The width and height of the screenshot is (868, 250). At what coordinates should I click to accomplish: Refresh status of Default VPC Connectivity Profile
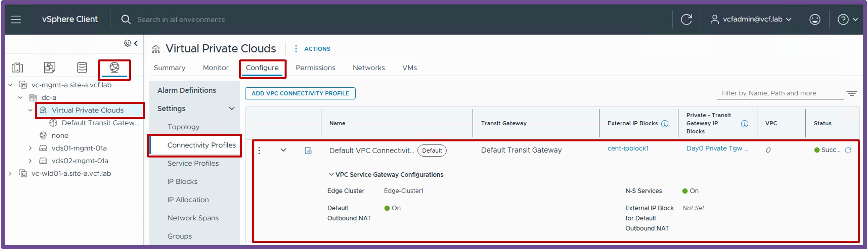[848, 150]
